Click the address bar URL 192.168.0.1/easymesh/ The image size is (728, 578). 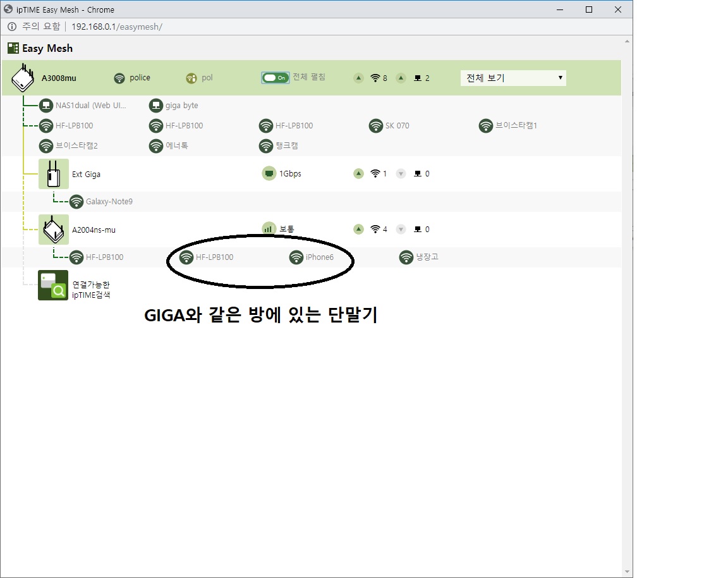117,27
